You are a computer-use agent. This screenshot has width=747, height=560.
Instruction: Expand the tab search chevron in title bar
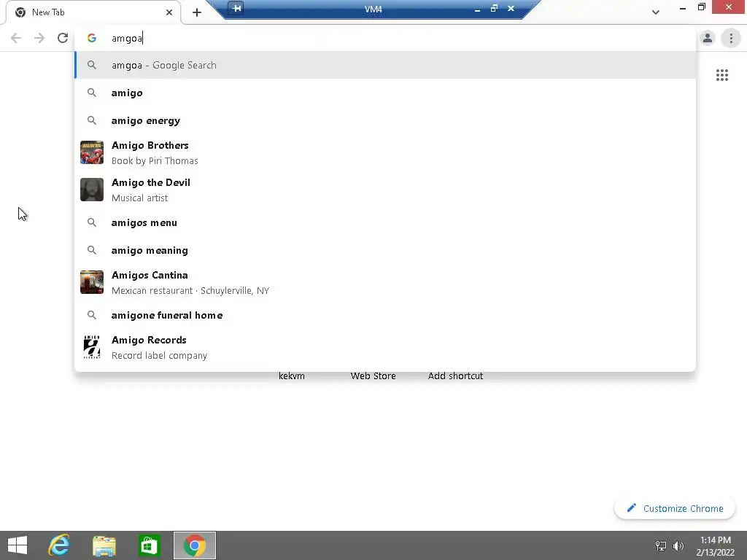(656, 12)
